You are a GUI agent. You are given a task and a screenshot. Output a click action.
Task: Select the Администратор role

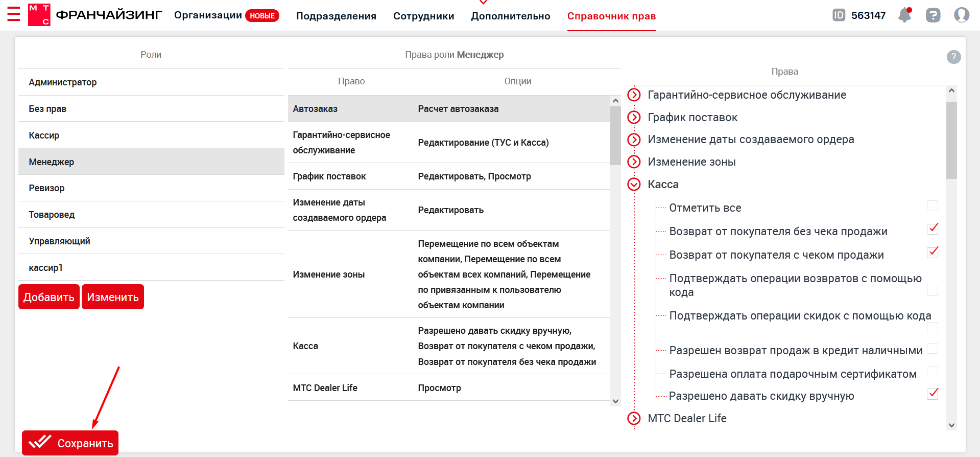click(151, 82)
